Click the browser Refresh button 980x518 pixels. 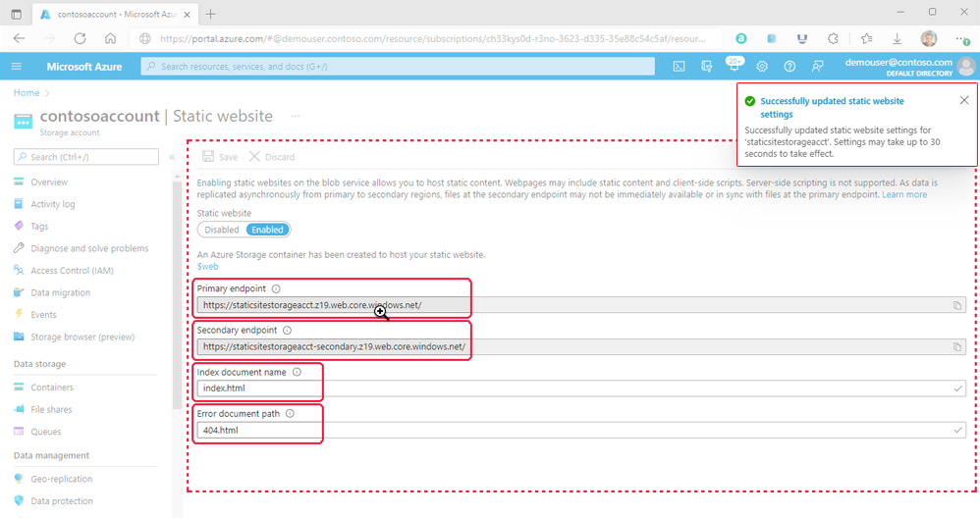pyautogui.click(x=80, y=38)
